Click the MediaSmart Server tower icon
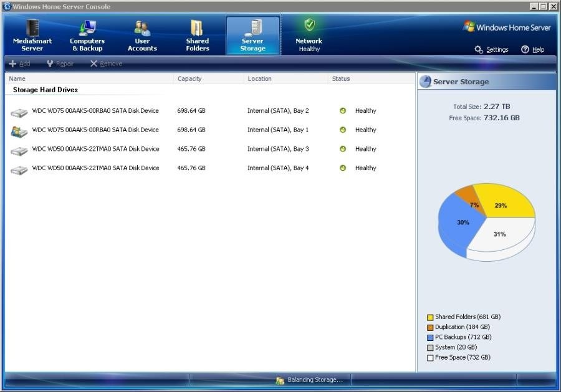561x392 pixels. (32, 27)
